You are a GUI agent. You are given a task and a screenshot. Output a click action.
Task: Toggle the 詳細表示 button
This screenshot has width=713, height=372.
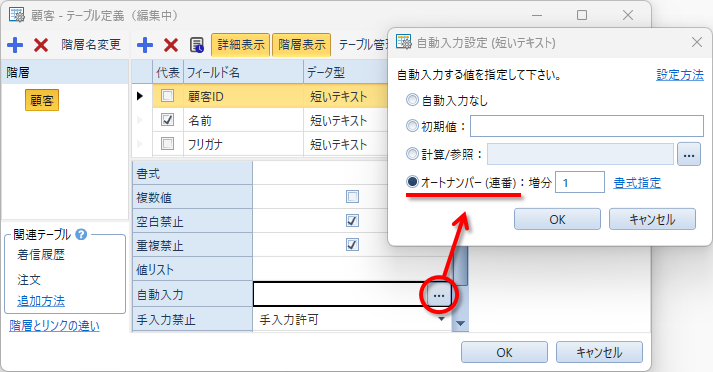point(241,45)
